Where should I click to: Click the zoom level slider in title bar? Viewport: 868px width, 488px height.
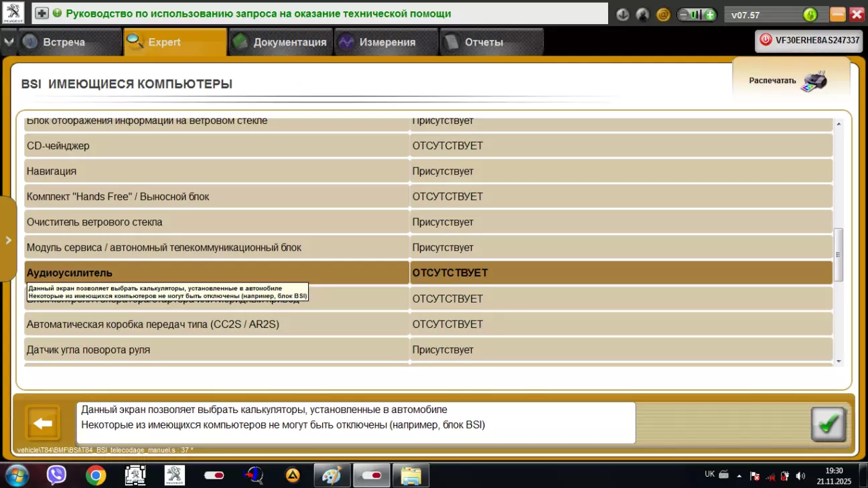pos(697,14)
